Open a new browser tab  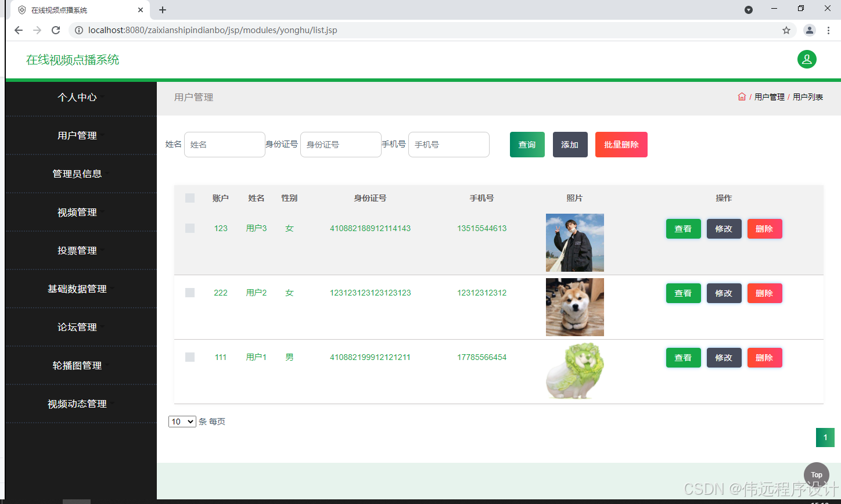163,10
